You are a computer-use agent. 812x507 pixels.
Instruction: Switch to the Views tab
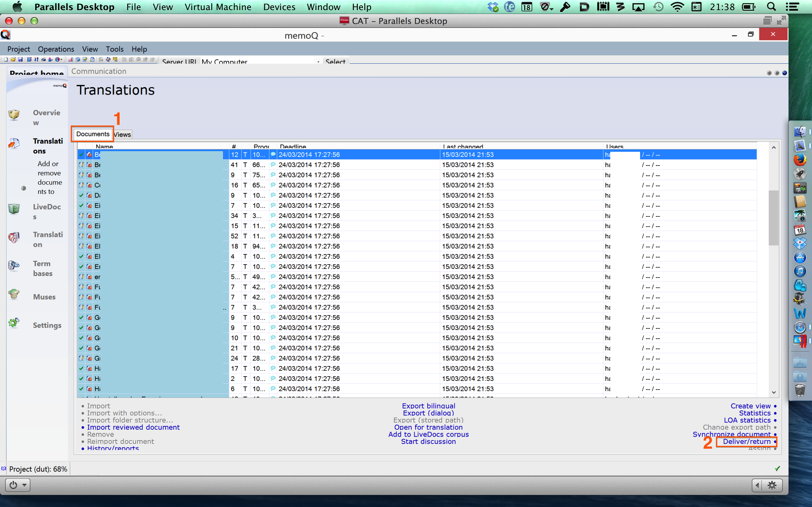pos(122,134)
